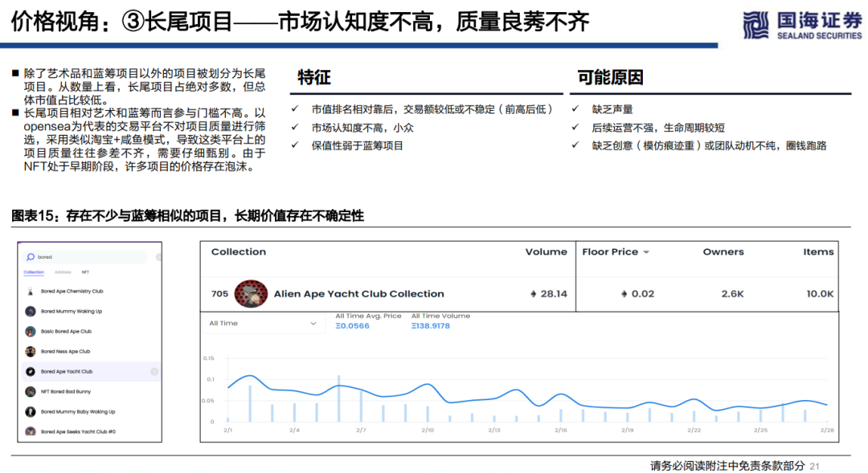Click NFT Bored Bad Bunny avatar
The image size is (868, 474).
point(31,392)
